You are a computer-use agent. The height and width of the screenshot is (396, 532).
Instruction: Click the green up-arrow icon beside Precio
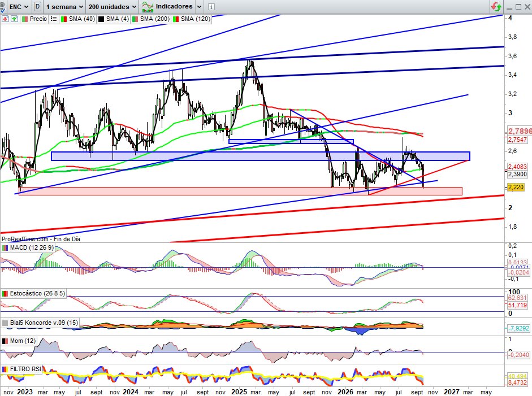[14, 19]
